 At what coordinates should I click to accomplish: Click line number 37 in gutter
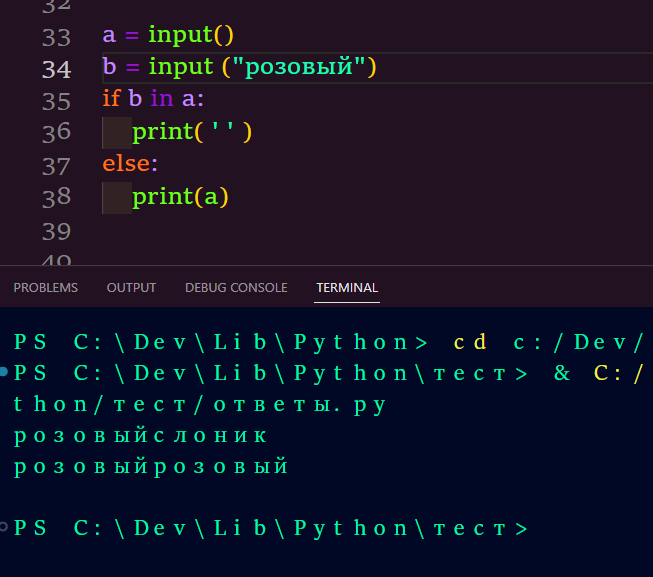click(56, 166)
